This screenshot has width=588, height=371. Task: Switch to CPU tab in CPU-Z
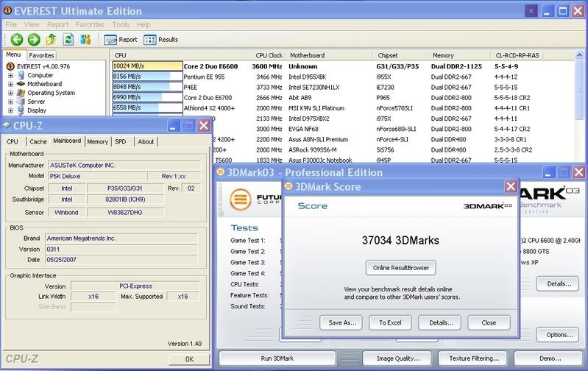(13, 141)
